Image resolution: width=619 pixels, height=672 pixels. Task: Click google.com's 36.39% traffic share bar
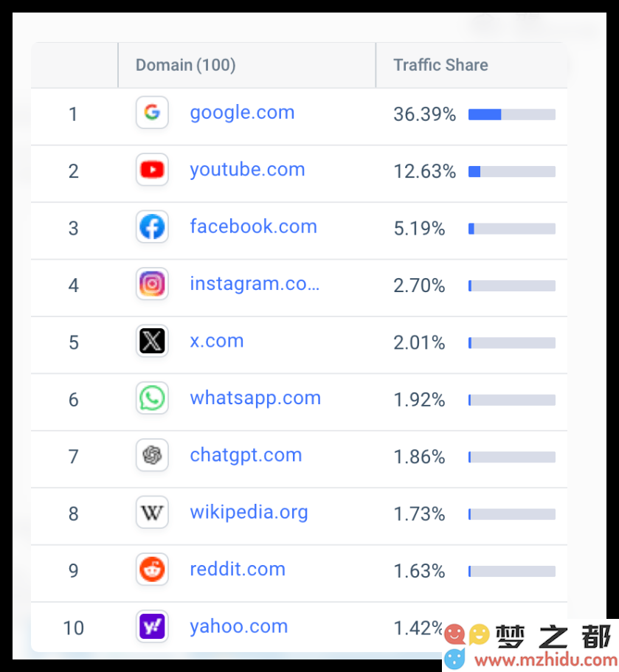[x=512, y=114]
